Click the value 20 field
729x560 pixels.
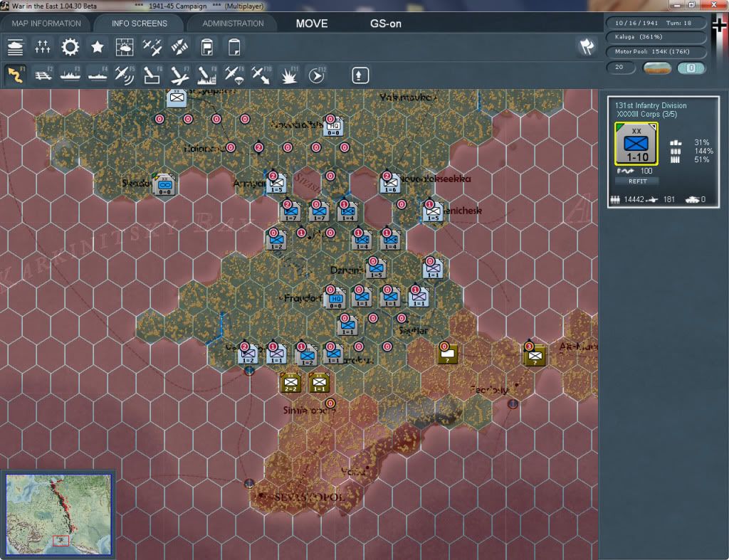(621, 68)
